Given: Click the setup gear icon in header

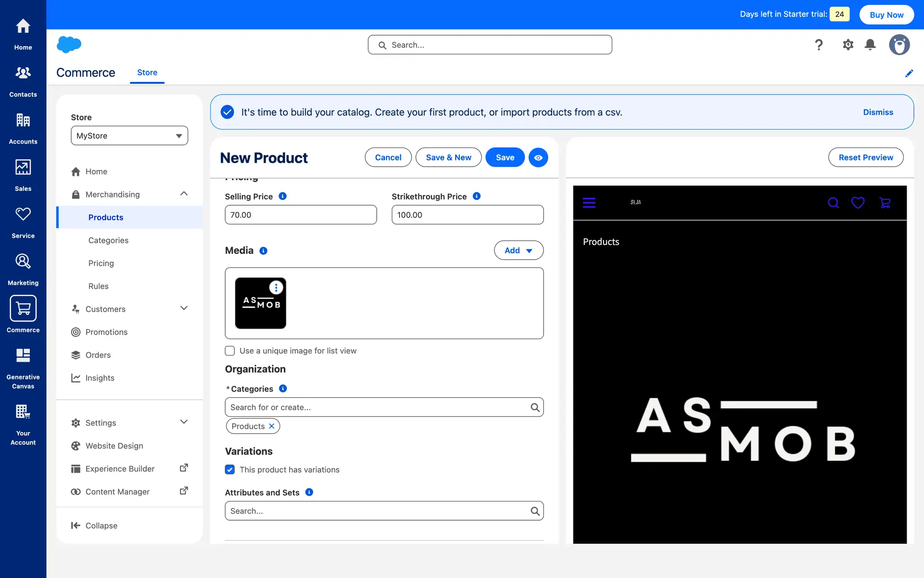Looking at the screenshot, I should tap(848, 45).
